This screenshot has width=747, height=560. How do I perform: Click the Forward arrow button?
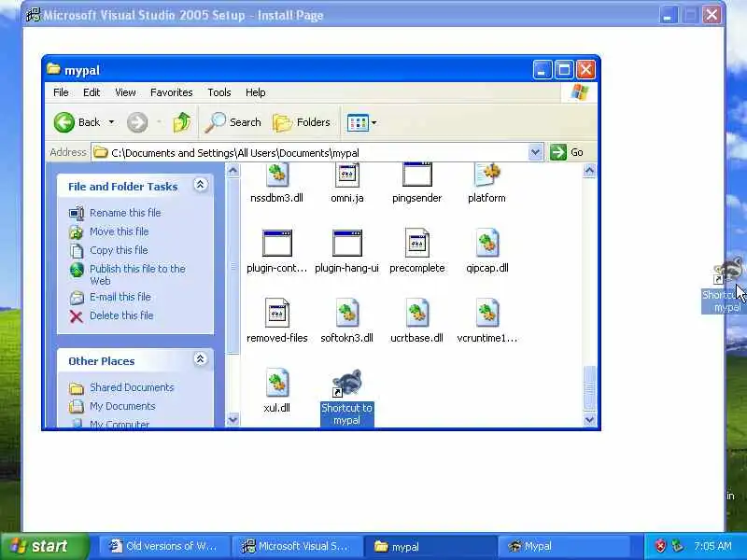(137, 122)
